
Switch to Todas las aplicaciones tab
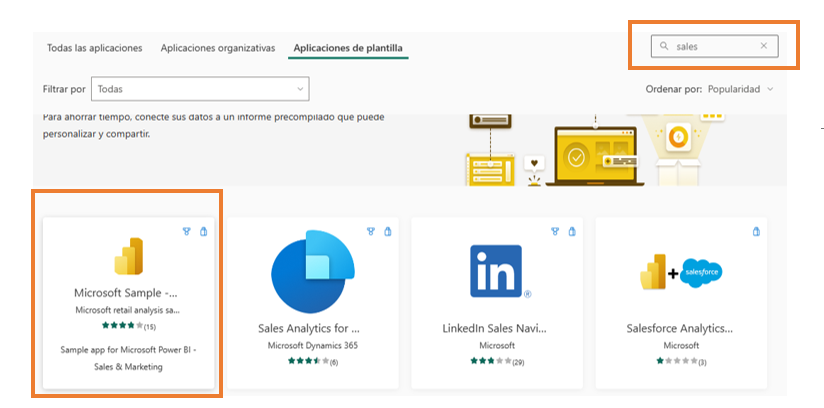[95, 48]
